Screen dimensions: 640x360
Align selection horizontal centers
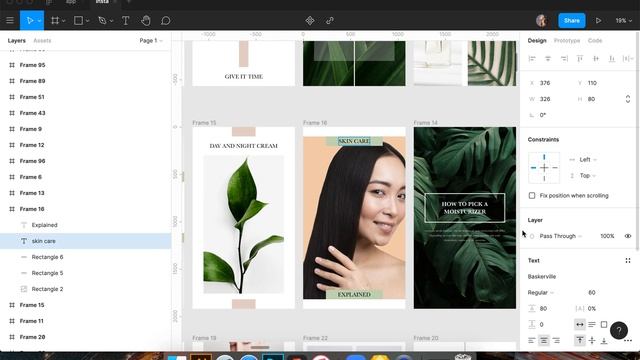pos(548,59)
